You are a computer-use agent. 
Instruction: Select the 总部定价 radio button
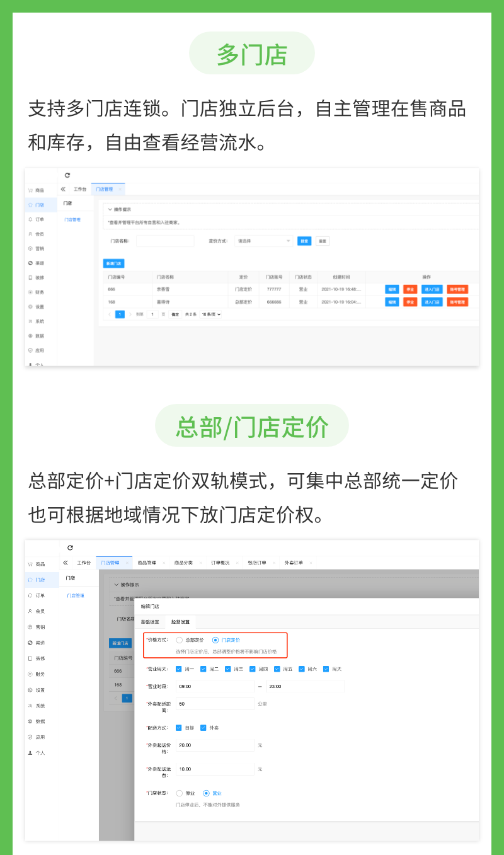180,640
